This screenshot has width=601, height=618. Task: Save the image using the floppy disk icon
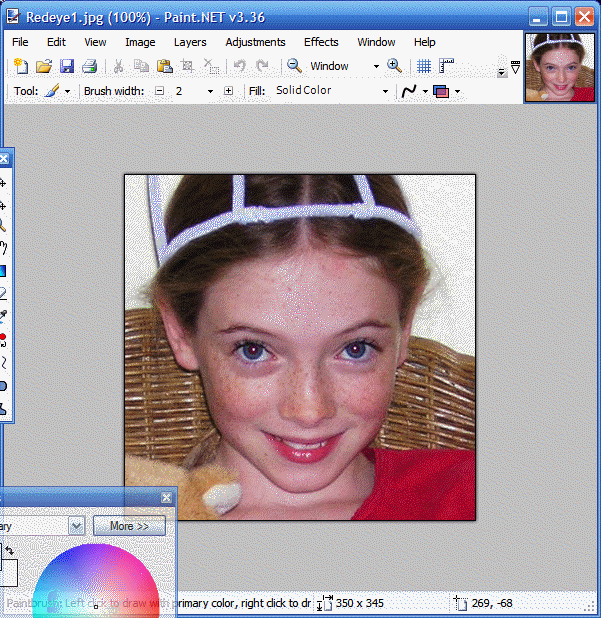tap(66, 66)
